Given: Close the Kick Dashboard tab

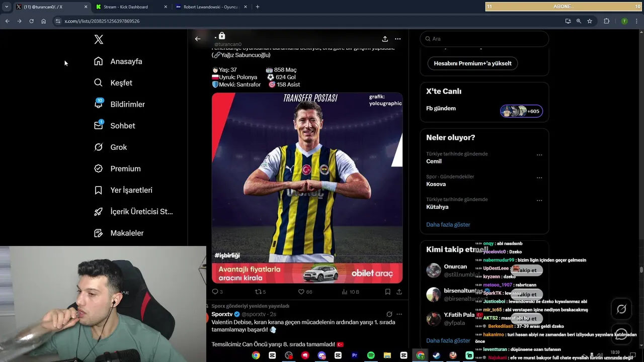Looking at the screenshot, I should click(166, 7).
